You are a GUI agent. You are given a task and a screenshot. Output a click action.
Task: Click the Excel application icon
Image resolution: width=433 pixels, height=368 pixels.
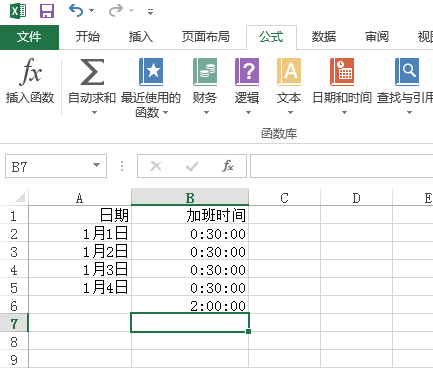pos(18,11)
